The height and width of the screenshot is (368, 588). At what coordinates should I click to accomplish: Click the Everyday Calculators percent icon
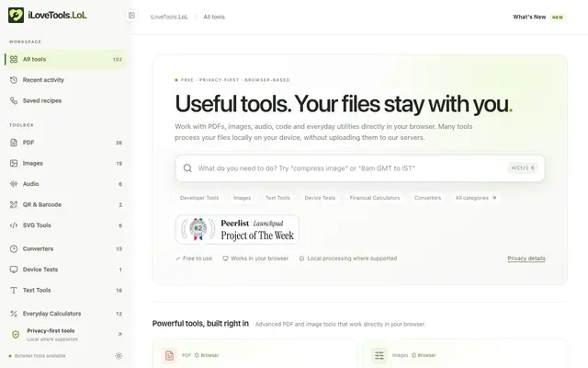click(14, 314)
